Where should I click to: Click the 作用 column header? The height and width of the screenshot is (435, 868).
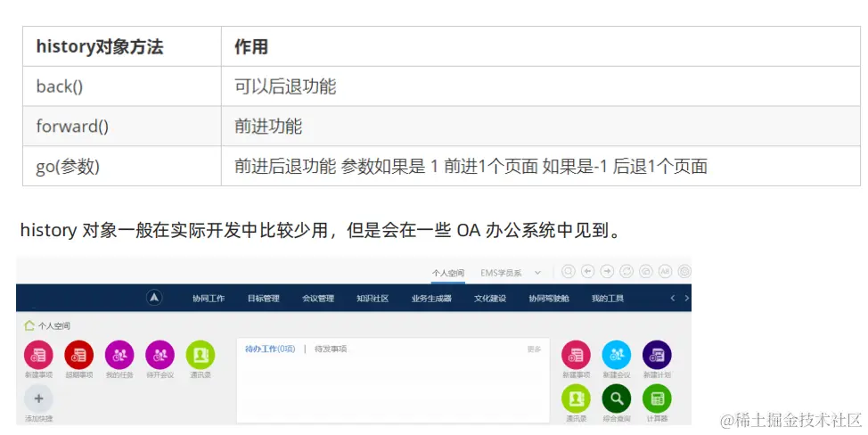[x=541, y=46]
